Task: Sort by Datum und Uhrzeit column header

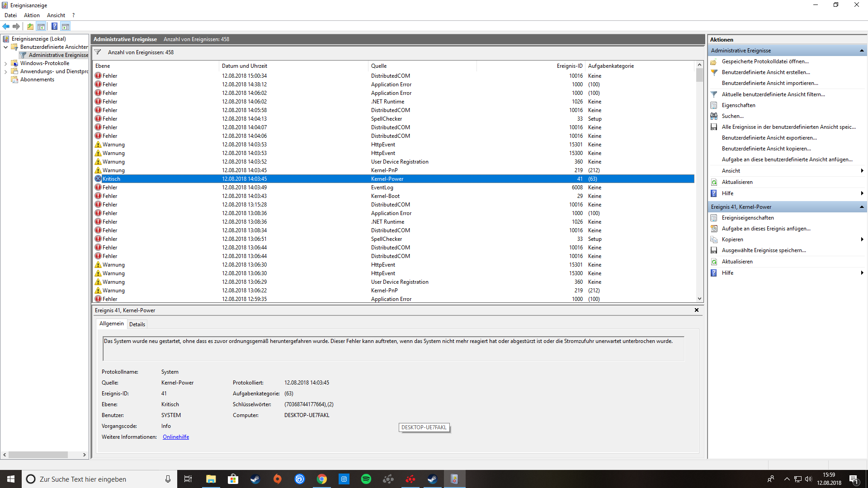Action: click(245, 66)
